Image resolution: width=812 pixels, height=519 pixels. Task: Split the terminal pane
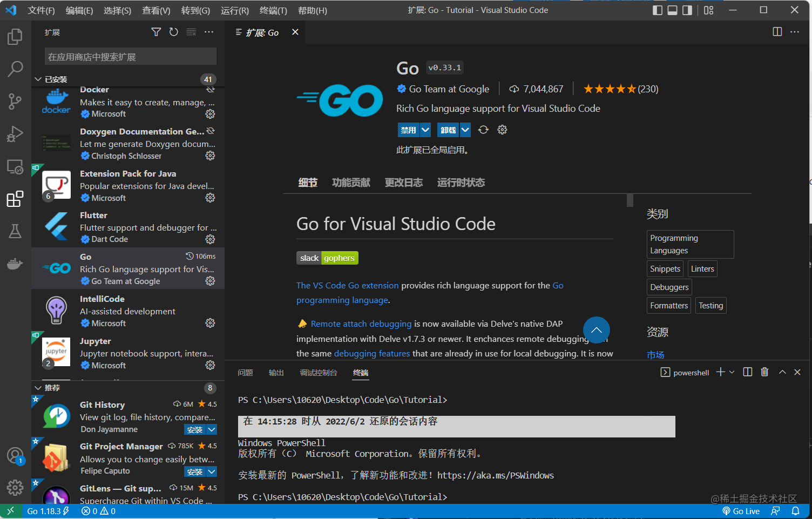(748, 372)
